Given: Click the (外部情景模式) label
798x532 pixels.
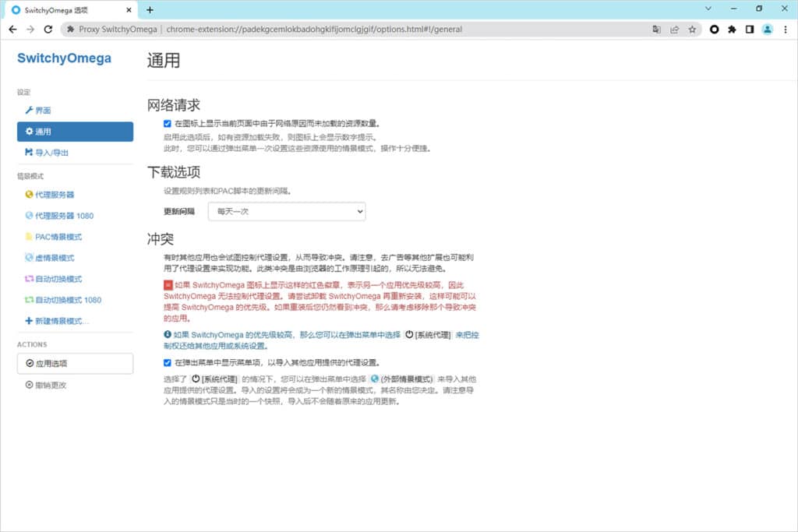Looking at the screenshot, I should 402,379.
